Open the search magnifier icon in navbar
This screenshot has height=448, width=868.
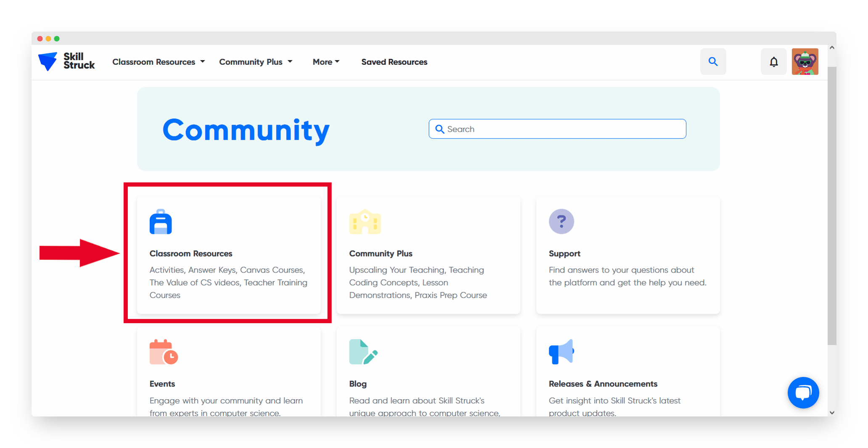(713, 61)
